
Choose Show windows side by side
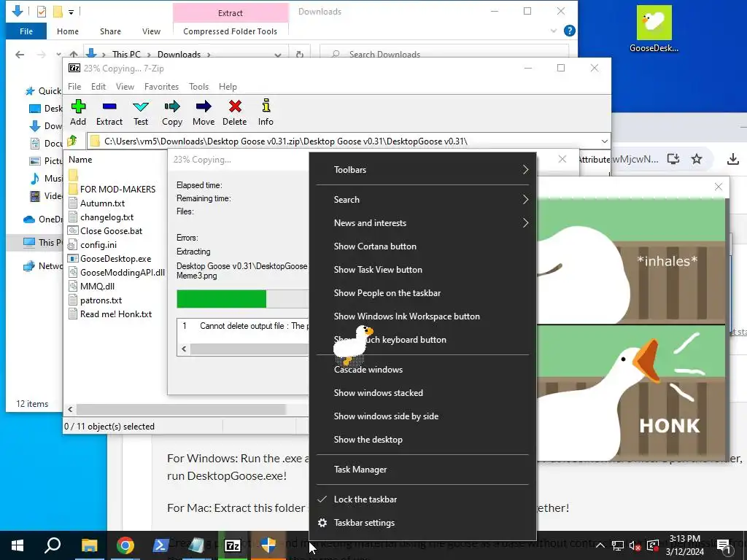coord(422,416)
